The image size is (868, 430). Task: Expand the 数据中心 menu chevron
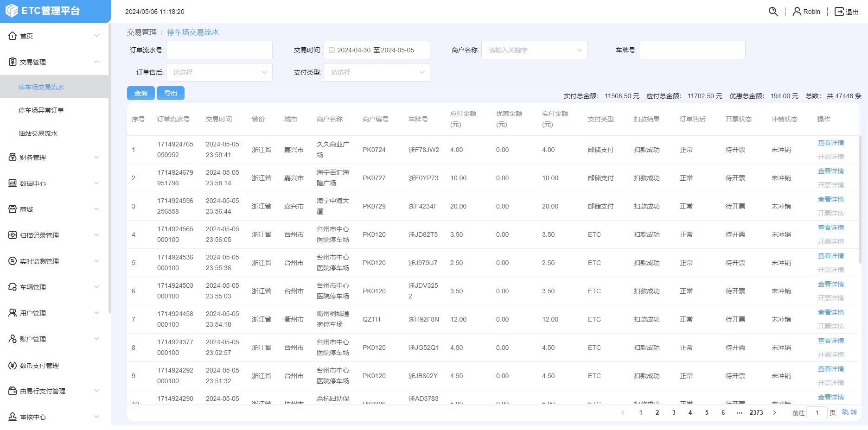point(96,183)
